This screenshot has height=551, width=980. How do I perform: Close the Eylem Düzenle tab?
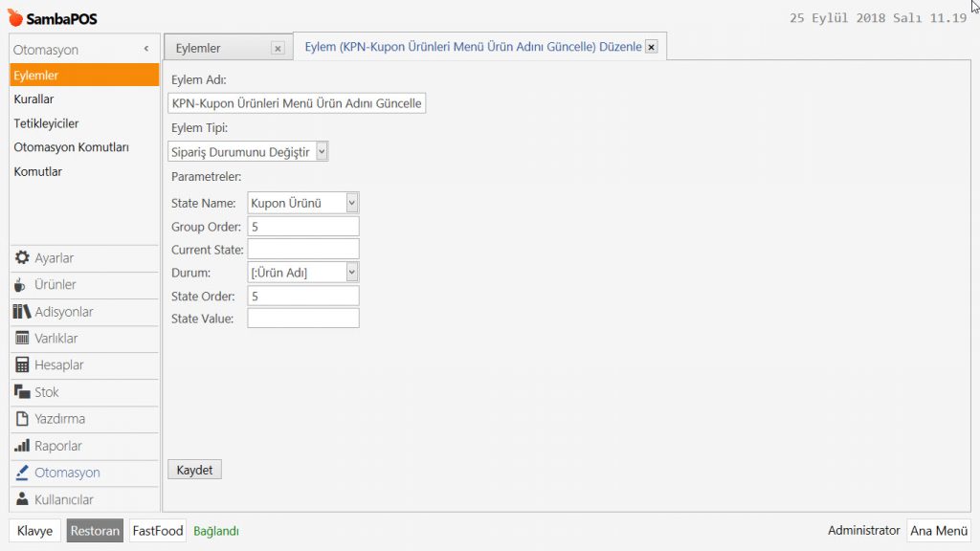tap(651, 47)
